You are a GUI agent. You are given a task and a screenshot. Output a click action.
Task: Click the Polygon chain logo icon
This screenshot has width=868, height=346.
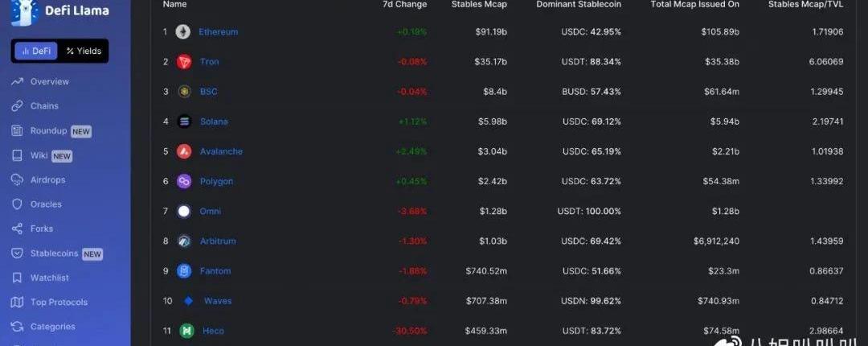[184, 181]
